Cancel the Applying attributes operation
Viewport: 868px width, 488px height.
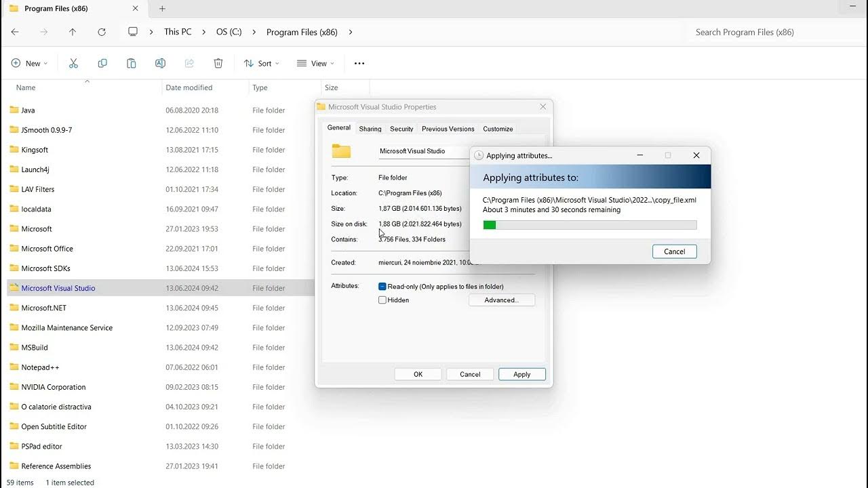tap(675, 251)
